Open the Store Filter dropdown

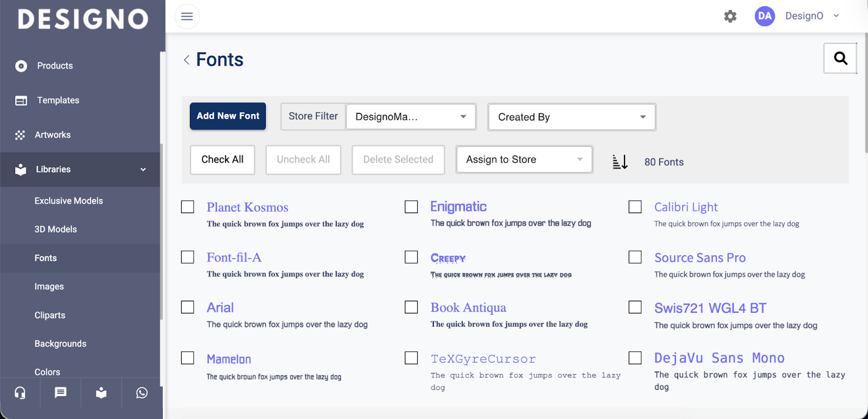pos(411,117)
